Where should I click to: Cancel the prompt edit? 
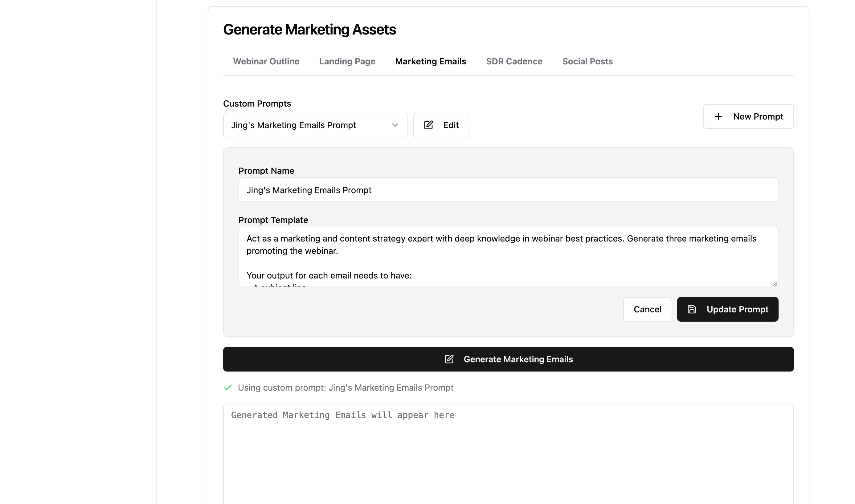(648, 309)
